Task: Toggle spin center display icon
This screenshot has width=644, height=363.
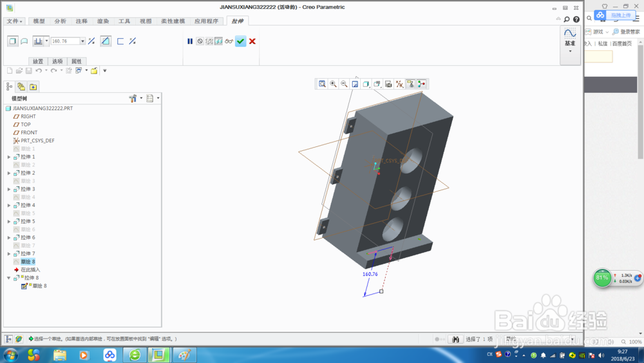Action: coord(421,84)
